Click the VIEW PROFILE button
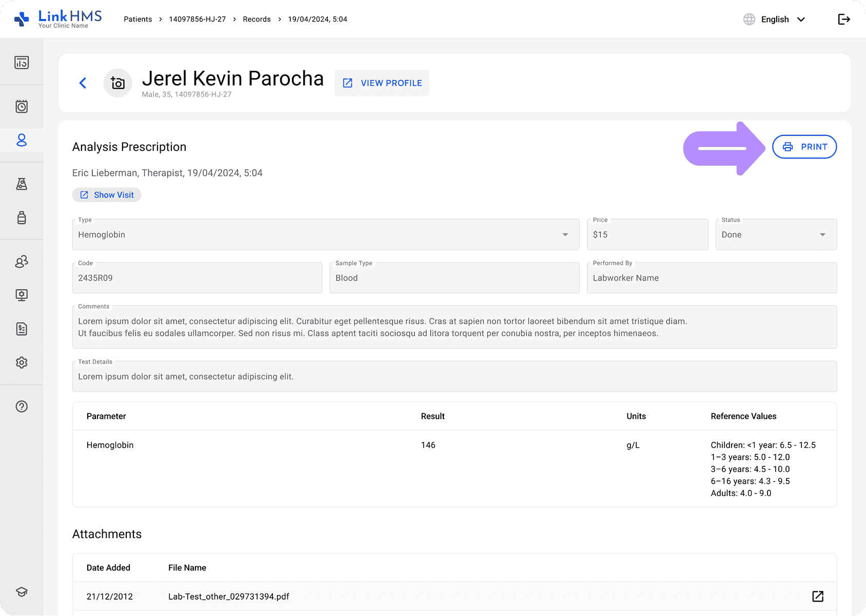Viewport: 866px width, 616px height. point(382,83)
